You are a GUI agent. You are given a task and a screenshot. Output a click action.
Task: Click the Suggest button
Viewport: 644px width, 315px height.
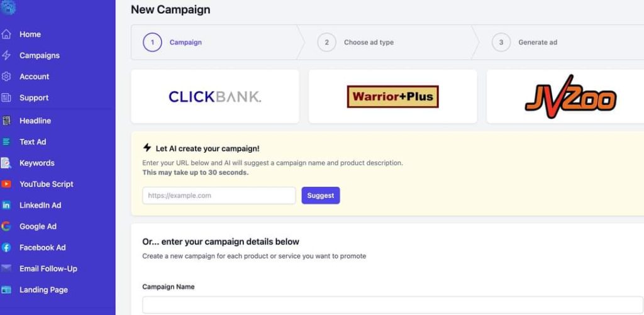tap(321, 196)
